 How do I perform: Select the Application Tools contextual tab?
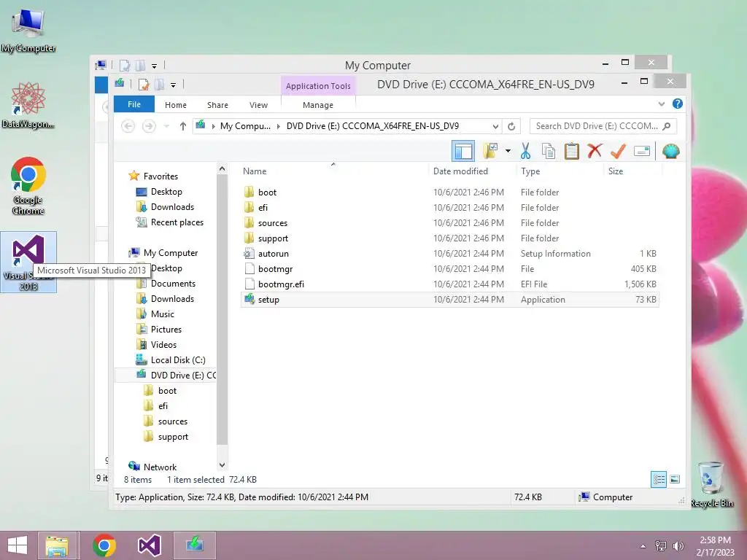coord(318,86)
